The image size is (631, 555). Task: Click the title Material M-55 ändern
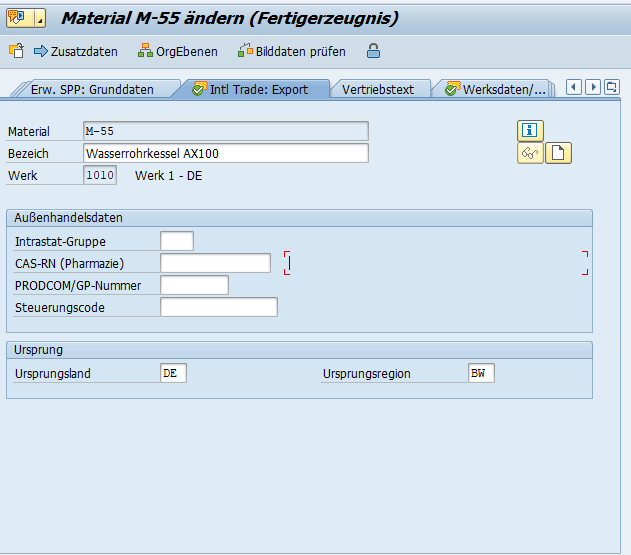click(230, 19)
